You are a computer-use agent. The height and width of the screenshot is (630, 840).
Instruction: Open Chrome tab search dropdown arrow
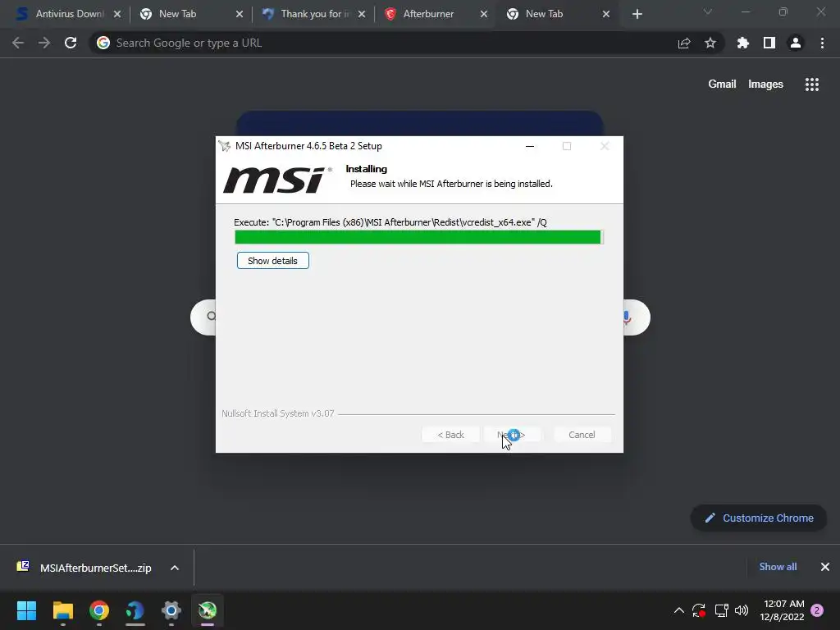(x=708, y=11)
